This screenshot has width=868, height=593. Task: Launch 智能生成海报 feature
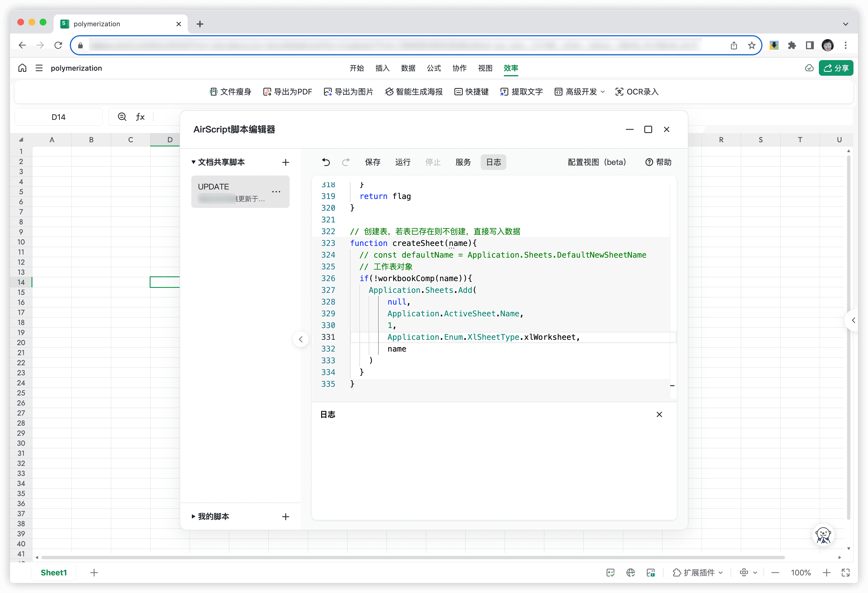pos(413,92)
